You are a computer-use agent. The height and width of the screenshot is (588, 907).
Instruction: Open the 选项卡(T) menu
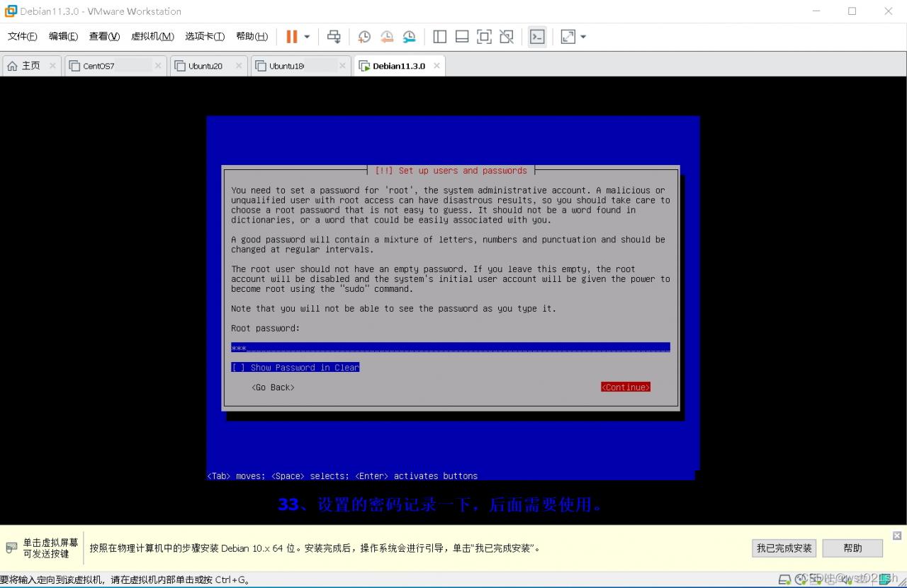coord(205,37)
